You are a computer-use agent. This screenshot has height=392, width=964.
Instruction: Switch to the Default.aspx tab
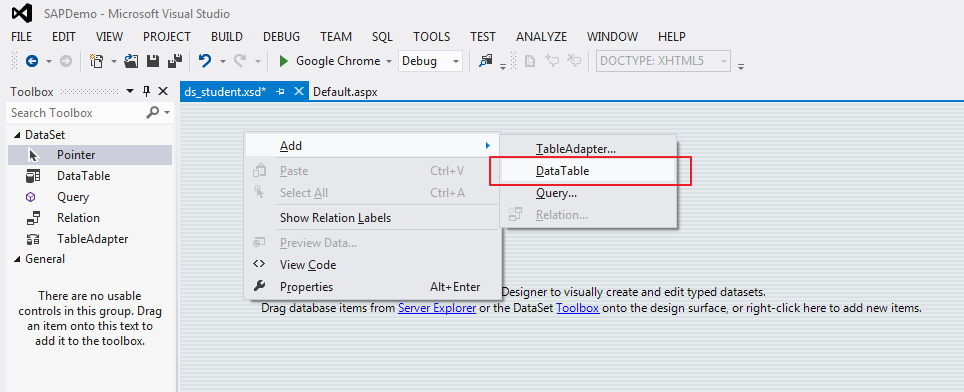[x=345, y=92]
